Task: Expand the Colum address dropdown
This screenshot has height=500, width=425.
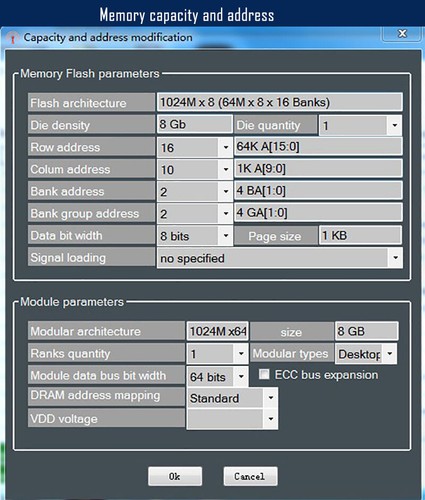Action: pyautogui.click(x=226, y=169)
